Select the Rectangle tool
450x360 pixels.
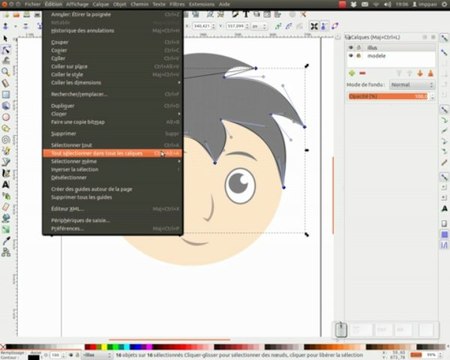click(6, 95)
